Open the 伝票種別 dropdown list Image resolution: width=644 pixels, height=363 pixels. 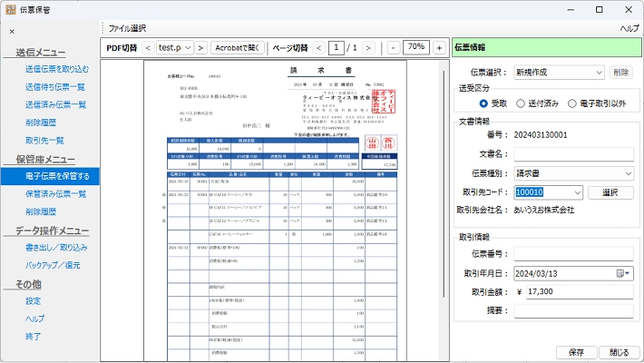pyautogui.click(x=628, y=173)
